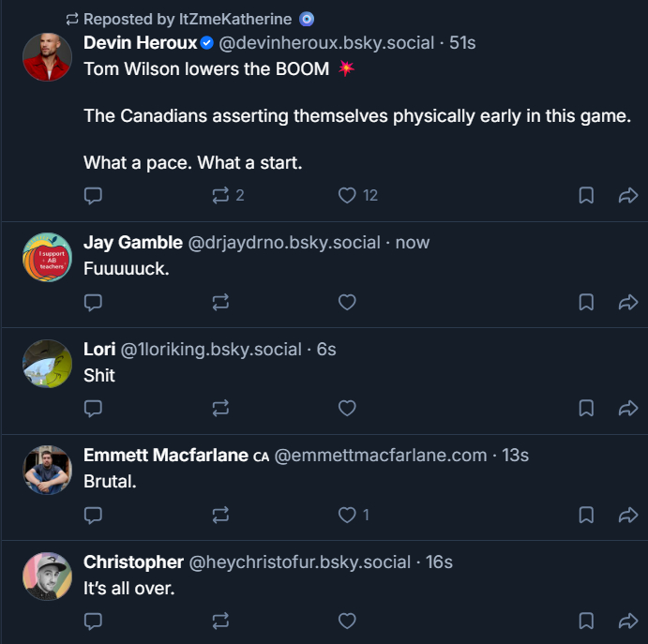This screenshot has height=644, width=648.
Task: Open the Christopher display name link
Action: click(133, 562)
